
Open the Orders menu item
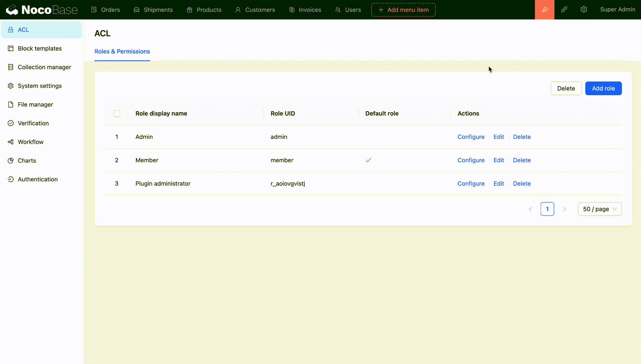(x=105, y=10)
